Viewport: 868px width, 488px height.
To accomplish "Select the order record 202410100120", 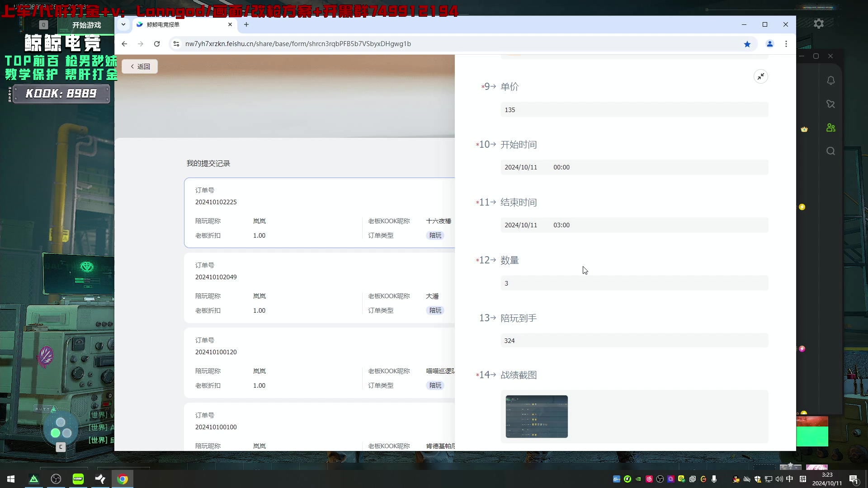I will coord(320,363).
